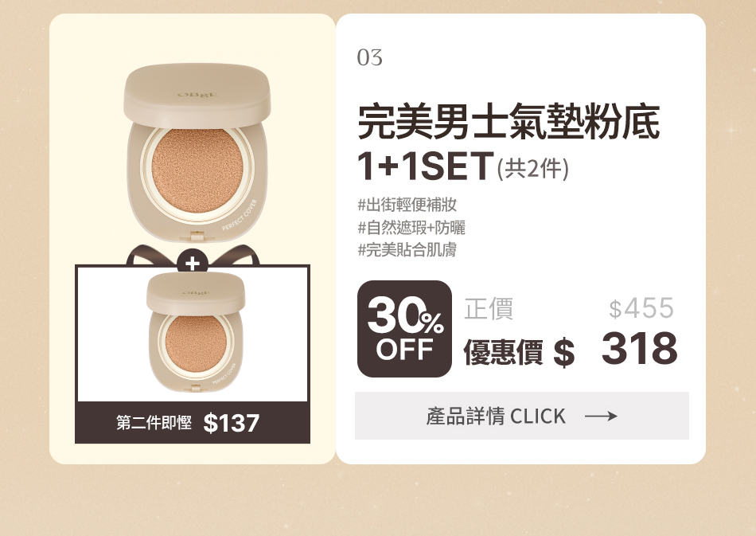This screenshot has width=756, height=536.
Task: Click the 03 item number
Action: tap(370, 57)
